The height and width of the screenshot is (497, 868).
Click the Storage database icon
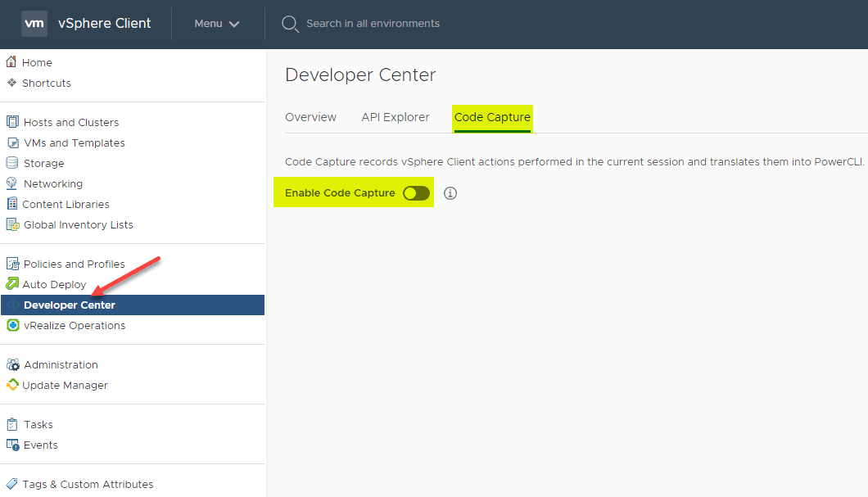[12, 163]
